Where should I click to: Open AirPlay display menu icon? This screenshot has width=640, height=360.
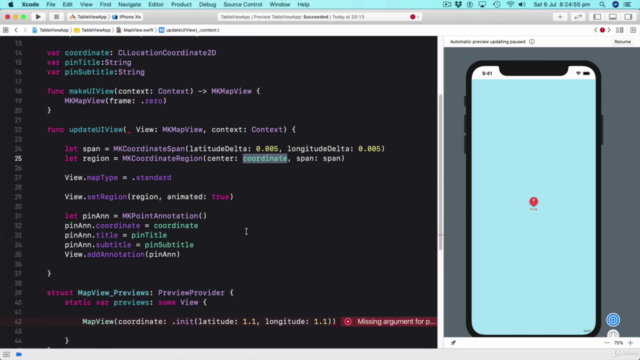tap(482, 4)
